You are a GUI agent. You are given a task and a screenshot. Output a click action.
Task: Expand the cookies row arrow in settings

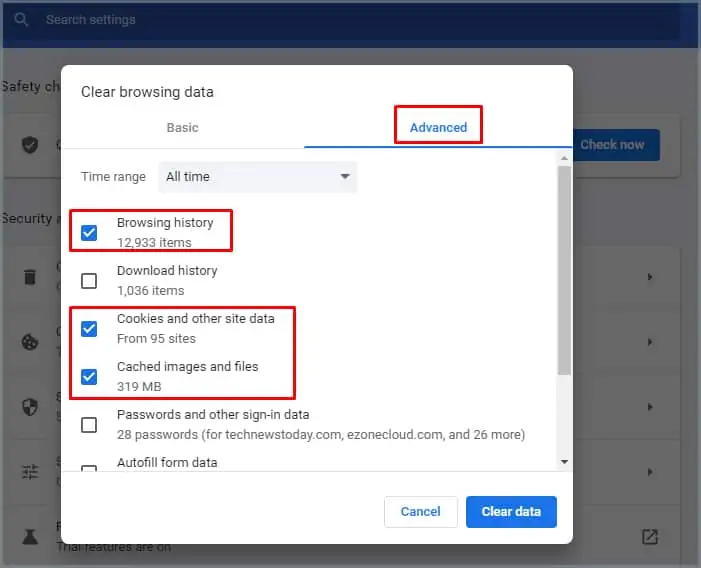[x=650, y=342]
